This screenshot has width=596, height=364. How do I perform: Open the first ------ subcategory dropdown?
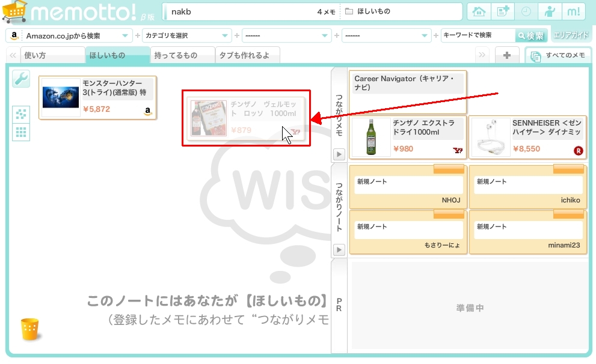(286, 35)
